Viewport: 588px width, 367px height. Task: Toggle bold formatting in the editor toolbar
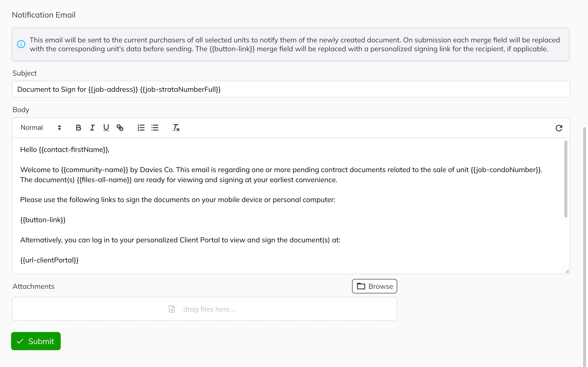point(78,127)
